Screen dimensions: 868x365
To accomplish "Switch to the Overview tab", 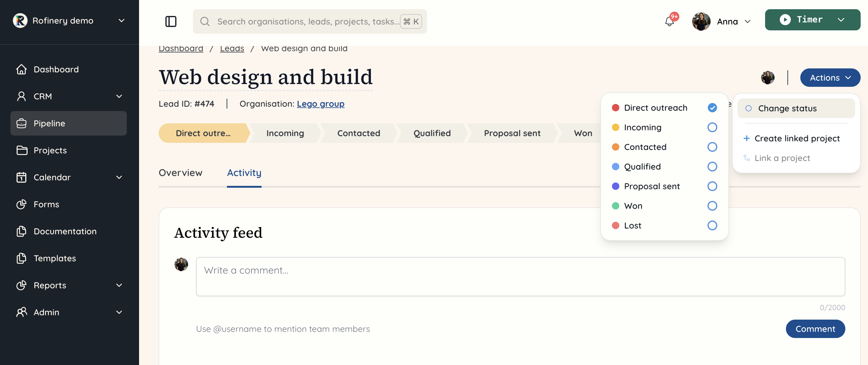I will (x=181, y=172).
